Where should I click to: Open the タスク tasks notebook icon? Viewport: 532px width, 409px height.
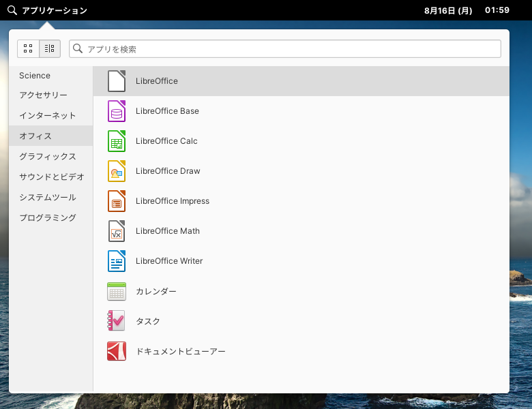tap(117, 321)
